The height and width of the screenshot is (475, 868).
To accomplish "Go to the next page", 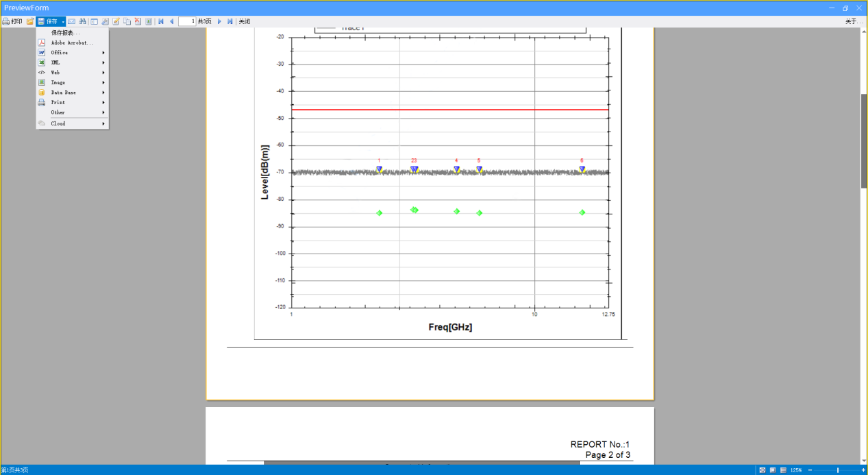I will (x=219, y=21).
